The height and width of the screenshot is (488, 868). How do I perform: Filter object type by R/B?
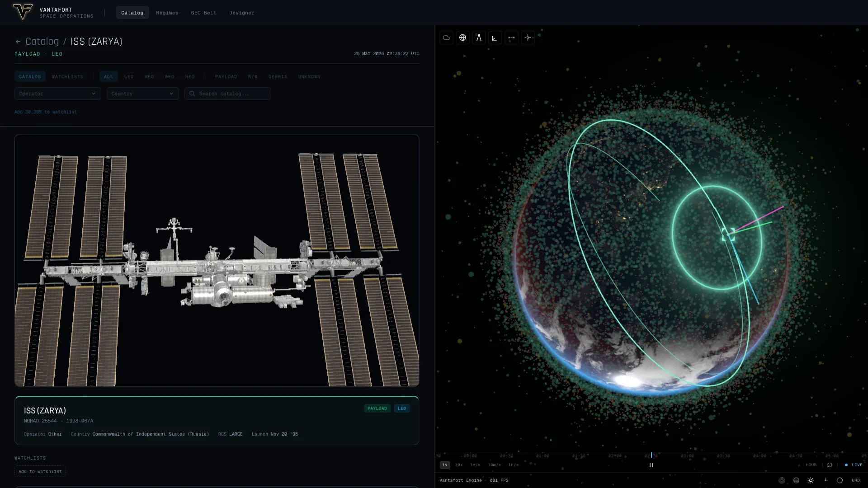(x=253, y=76)
